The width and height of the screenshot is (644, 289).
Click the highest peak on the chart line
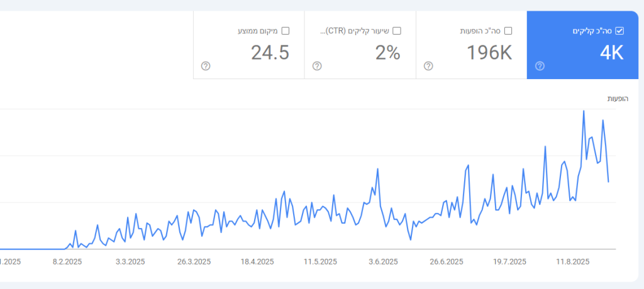pos(584,111)
